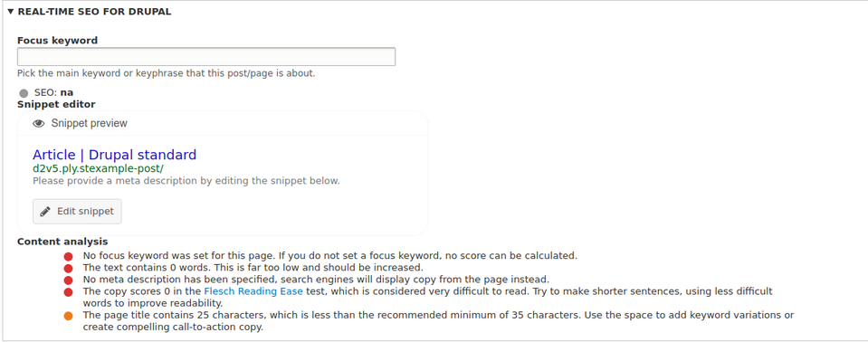Click red bullet for Flesch Reading Ease score
This screenshot has height=342, width=868.
(68, 292)
